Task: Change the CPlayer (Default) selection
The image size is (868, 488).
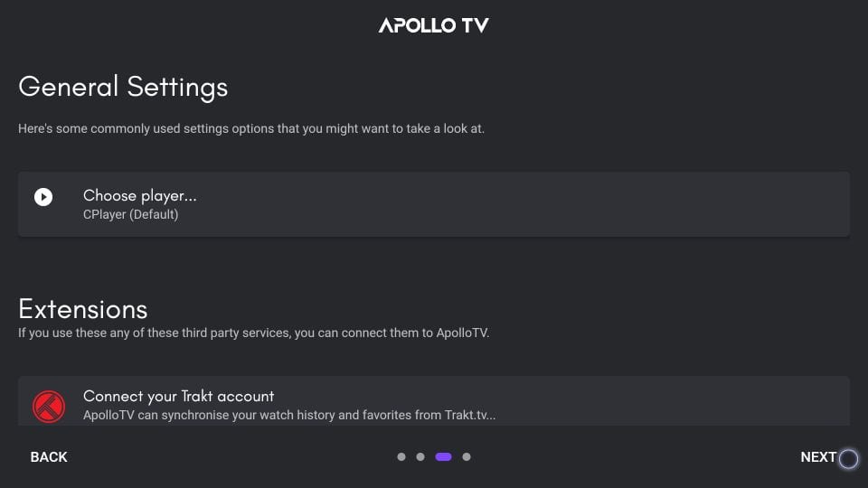Action: coord(130,215)
